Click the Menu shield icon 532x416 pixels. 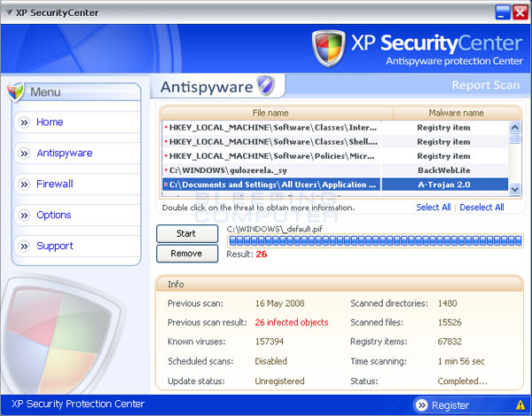16,92
